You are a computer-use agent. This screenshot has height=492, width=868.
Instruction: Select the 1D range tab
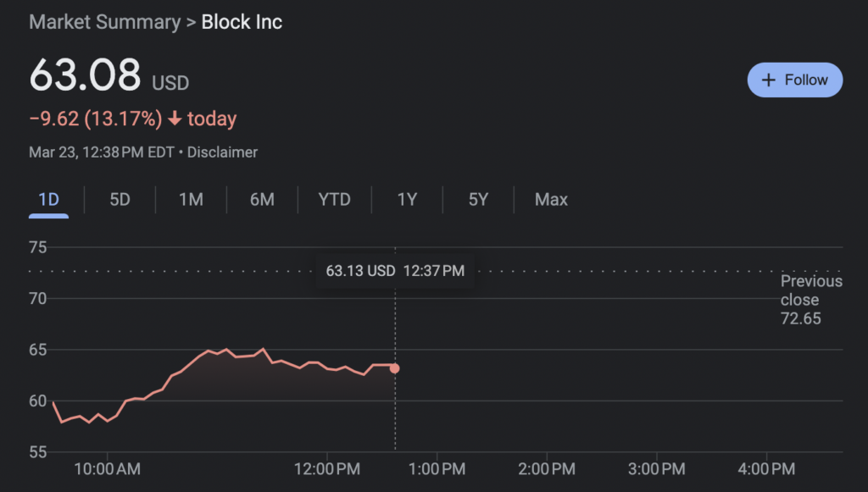click(x=48, y=200)
